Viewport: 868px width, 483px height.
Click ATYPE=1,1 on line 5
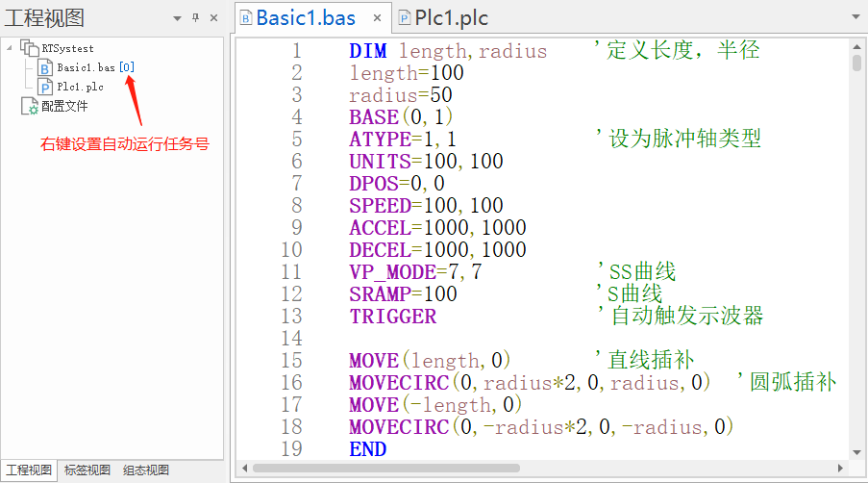[403, 139]
